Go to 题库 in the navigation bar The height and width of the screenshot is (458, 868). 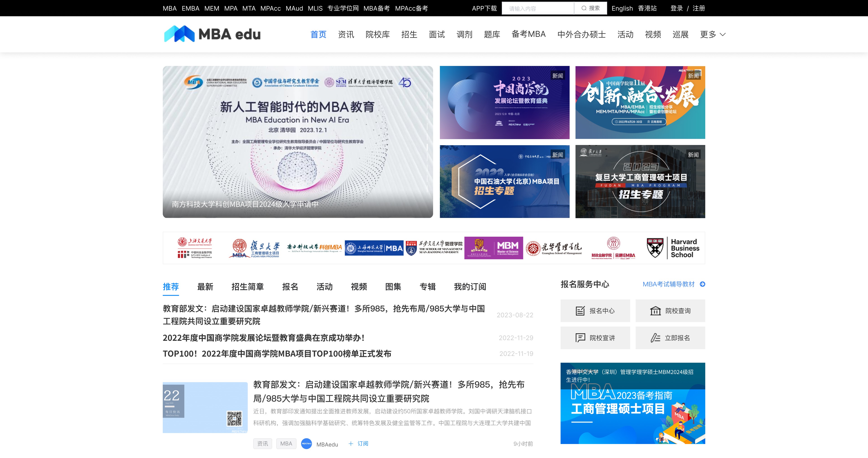[x=492, y=34]
